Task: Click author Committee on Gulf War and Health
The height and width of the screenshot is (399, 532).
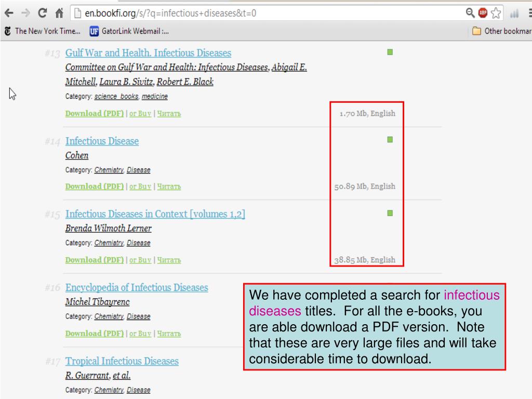Action: [167, 67]
